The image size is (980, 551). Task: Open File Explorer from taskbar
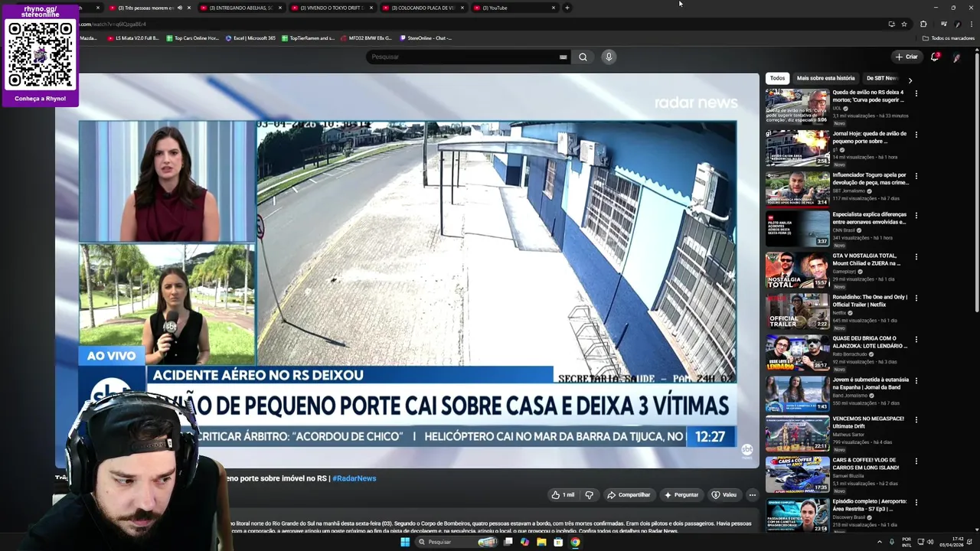click(541, 542)
